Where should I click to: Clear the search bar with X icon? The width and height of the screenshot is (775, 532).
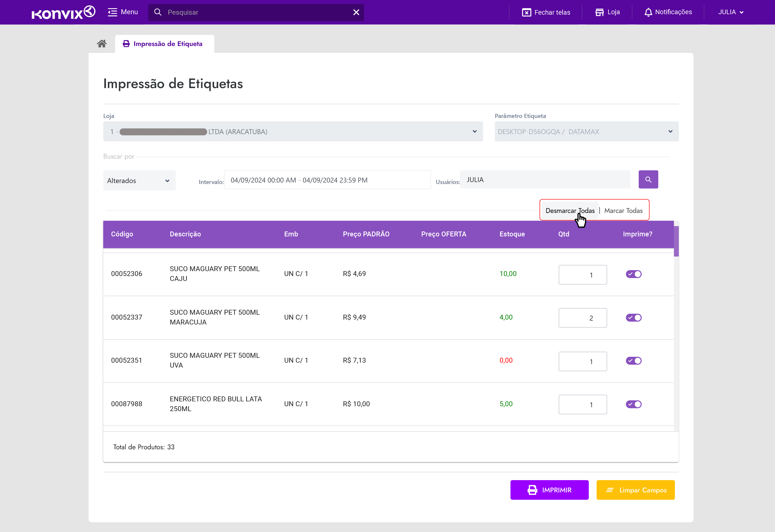point(356,12)
